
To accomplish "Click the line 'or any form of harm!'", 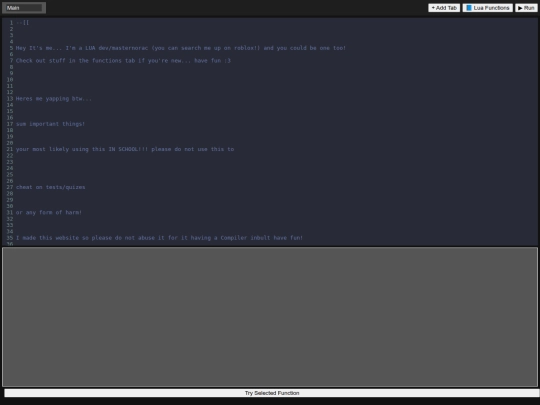I will (49, 212).
